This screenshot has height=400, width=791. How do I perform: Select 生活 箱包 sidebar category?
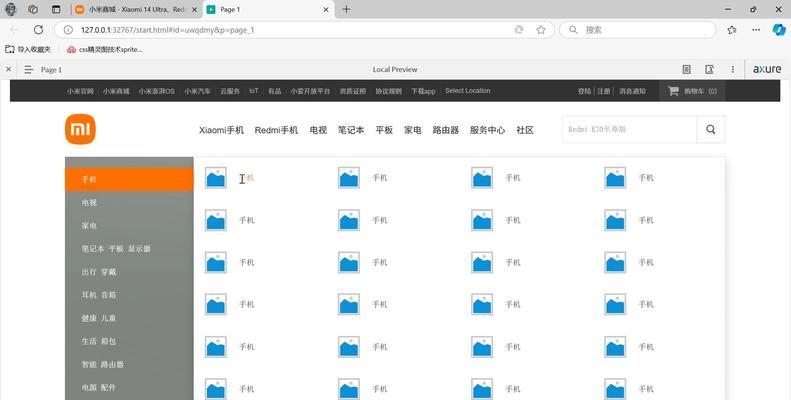coord(129,341)
